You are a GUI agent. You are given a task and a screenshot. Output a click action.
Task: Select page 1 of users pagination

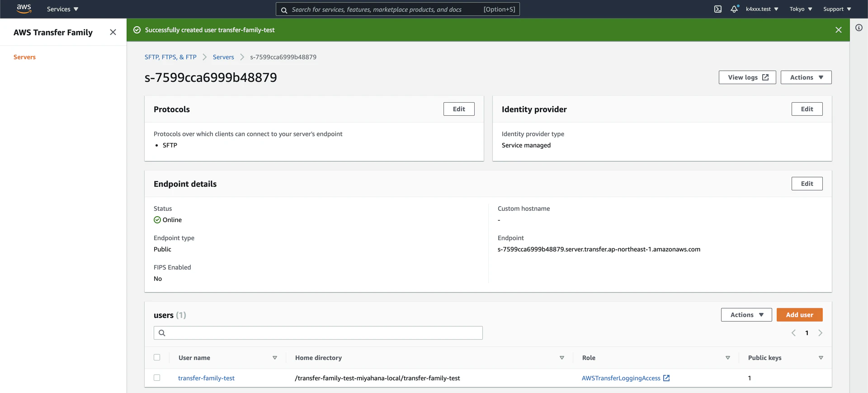pos(807,333)
